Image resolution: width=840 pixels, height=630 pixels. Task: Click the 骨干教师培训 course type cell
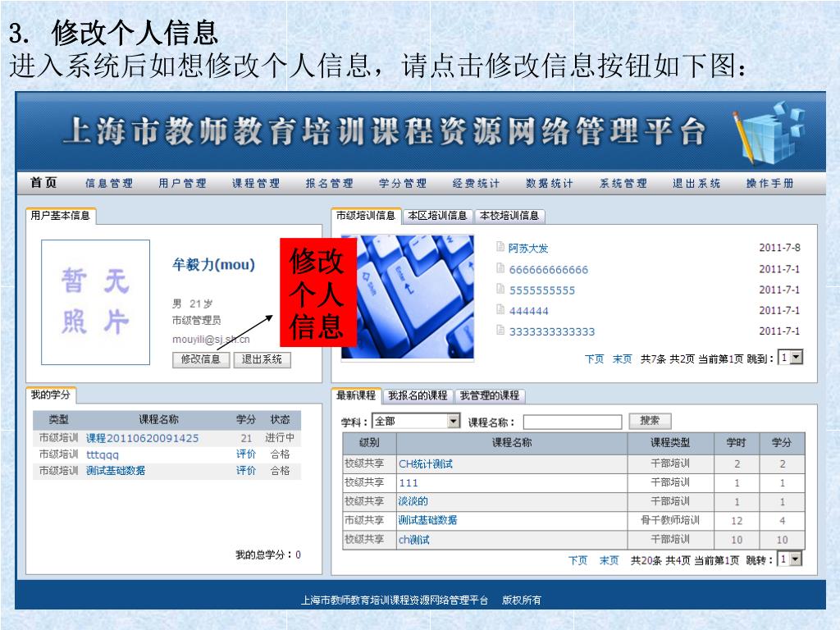click(x=669, y=520)
